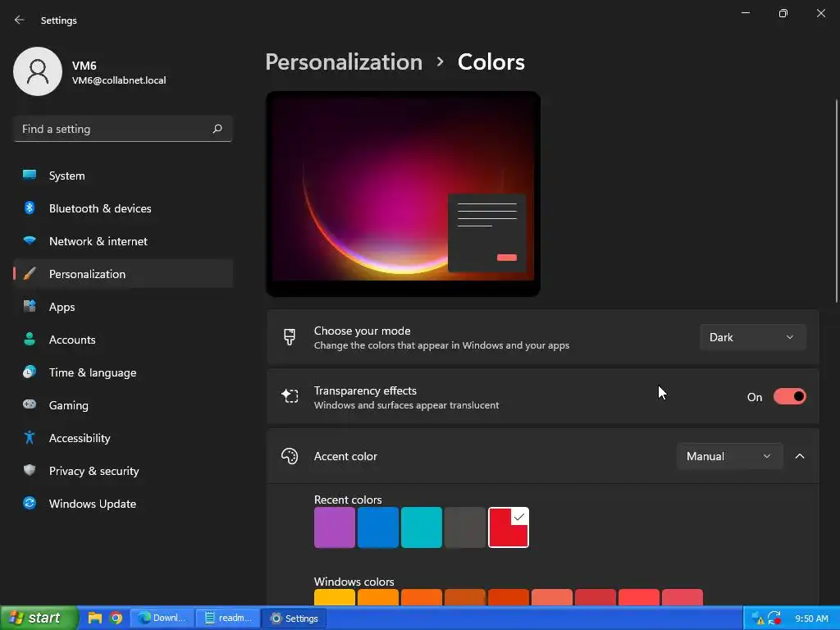Screen dimensions: 840x630
Task: Select Accounts in the sidebar
Action: point(123,340)
